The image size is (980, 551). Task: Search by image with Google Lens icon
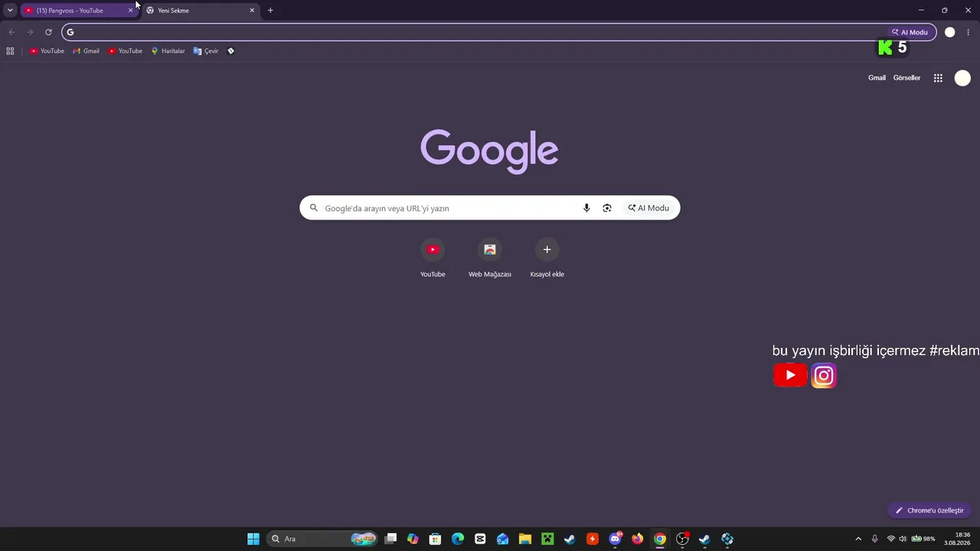tap(607, 208)
